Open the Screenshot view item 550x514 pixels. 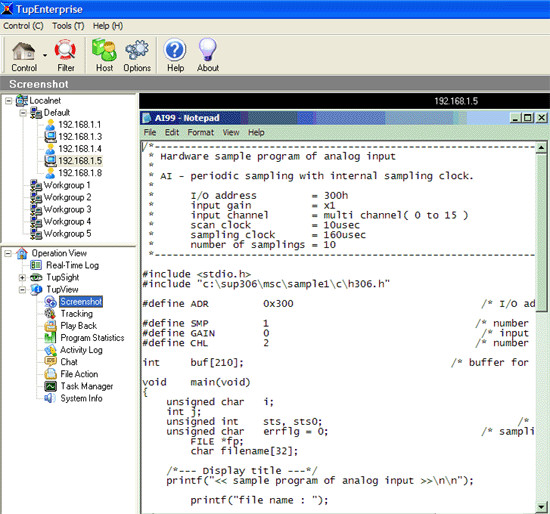tap(81, 302)
